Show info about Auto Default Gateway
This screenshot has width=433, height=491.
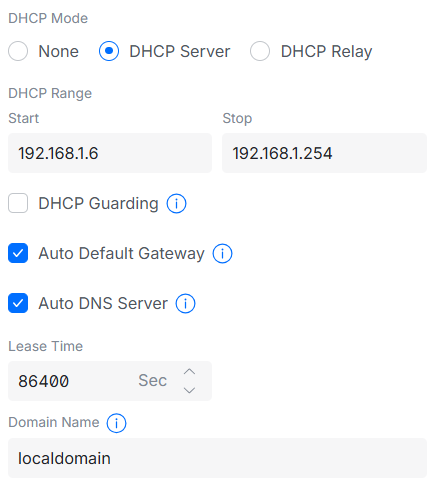tap(222, 253)
